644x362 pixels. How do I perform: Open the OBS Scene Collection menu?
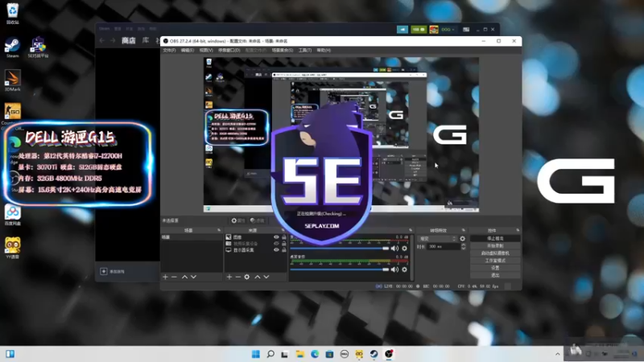pyautogui.click(x=283, y=50)
